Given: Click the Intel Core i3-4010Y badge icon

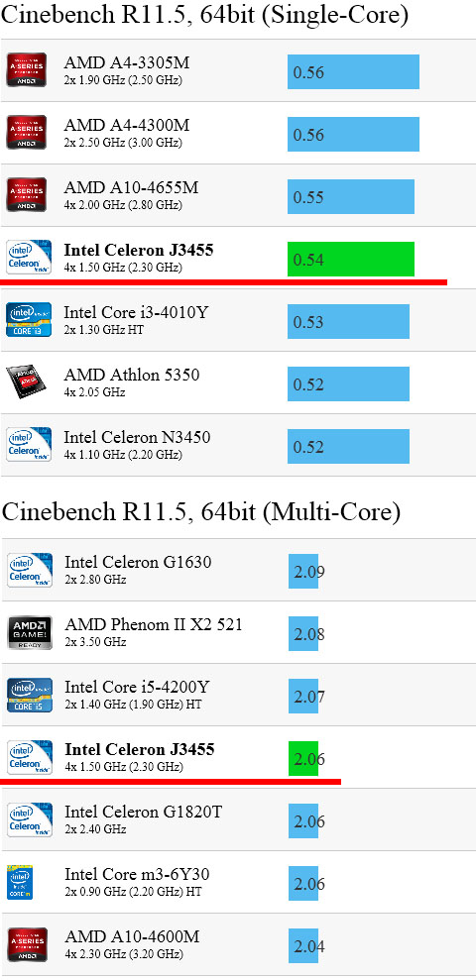Looking at the screenshot, I should 29,319.
